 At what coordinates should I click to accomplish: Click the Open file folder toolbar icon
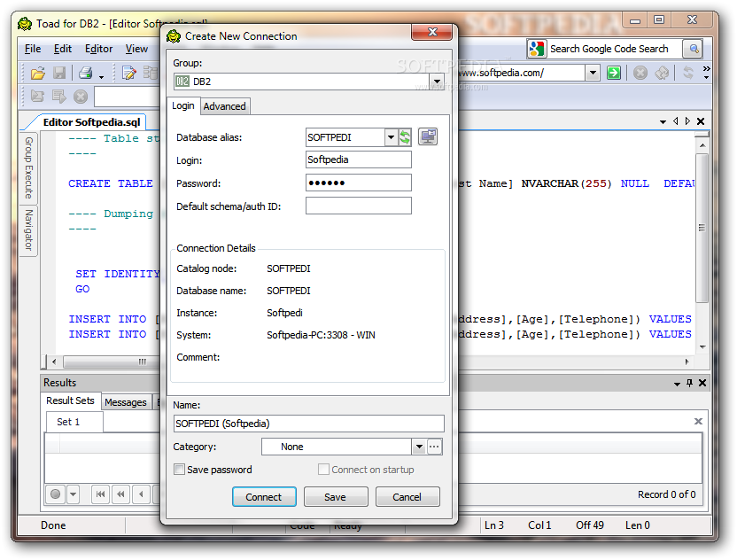(x=38, y=73)
